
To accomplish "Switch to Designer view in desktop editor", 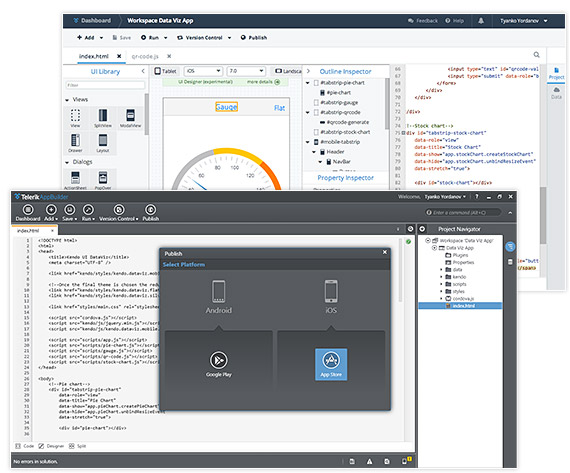I will pyautogui.click(x=51, y=446).
